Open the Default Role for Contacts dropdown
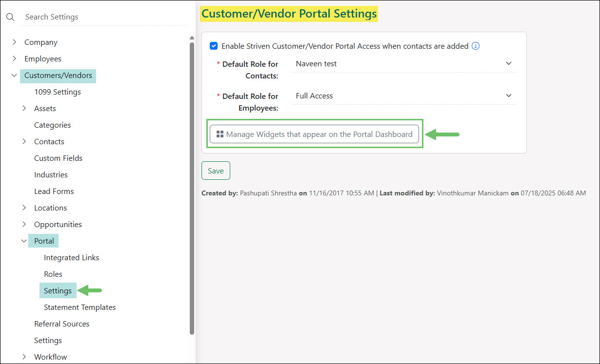This screenshot has height=364, width=600. (x=404, y=64)
